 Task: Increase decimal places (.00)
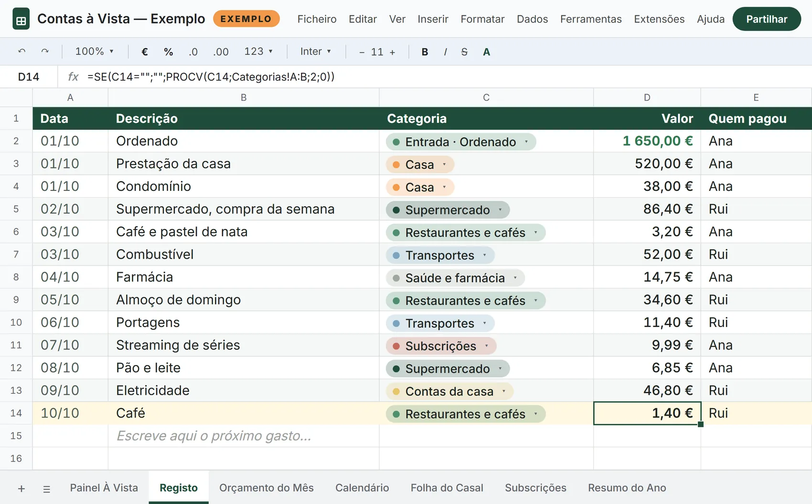coord(221,52)
